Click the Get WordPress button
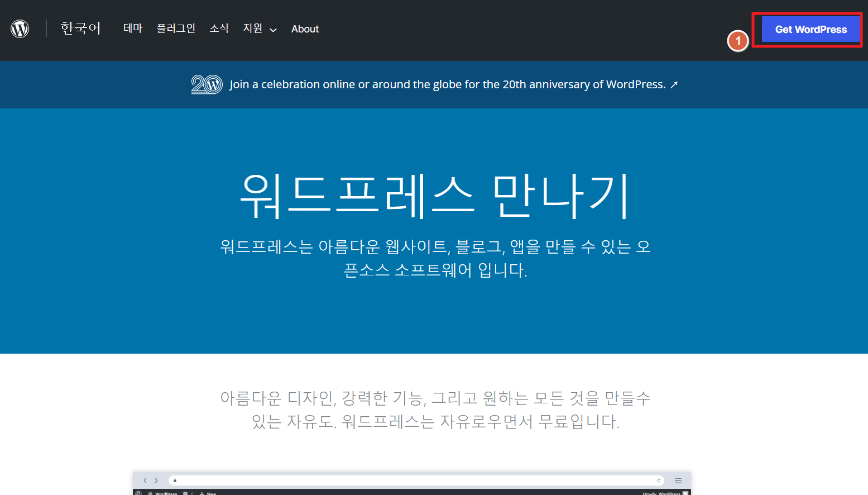Image resolution: width=868 pixels, height=495 pixels. [x=811, y=30]
